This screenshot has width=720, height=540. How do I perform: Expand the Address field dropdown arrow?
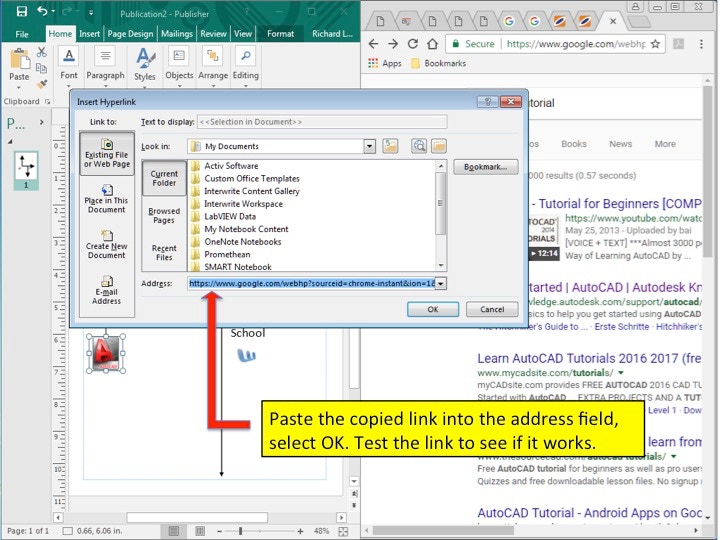pos(441,283)
